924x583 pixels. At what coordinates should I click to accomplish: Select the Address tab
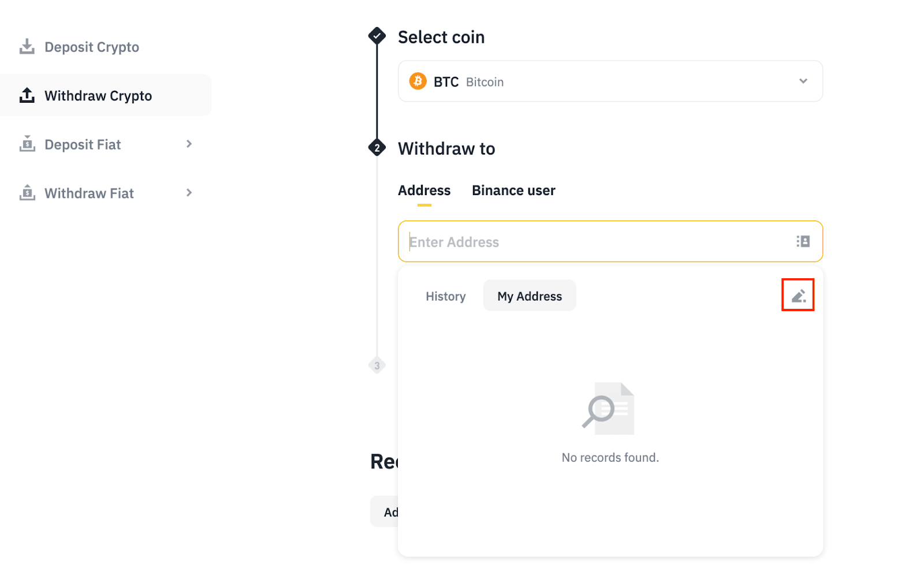pos(424,190)
